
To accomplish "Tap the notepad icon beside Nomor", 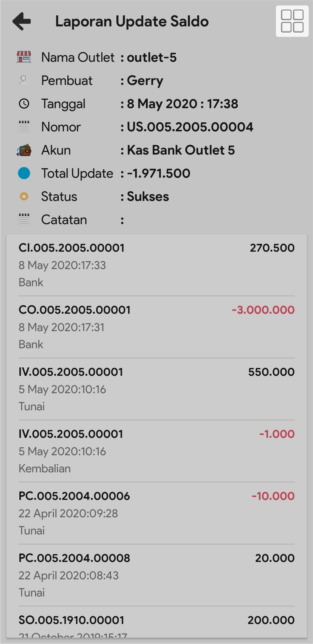I will click(24, 127).
